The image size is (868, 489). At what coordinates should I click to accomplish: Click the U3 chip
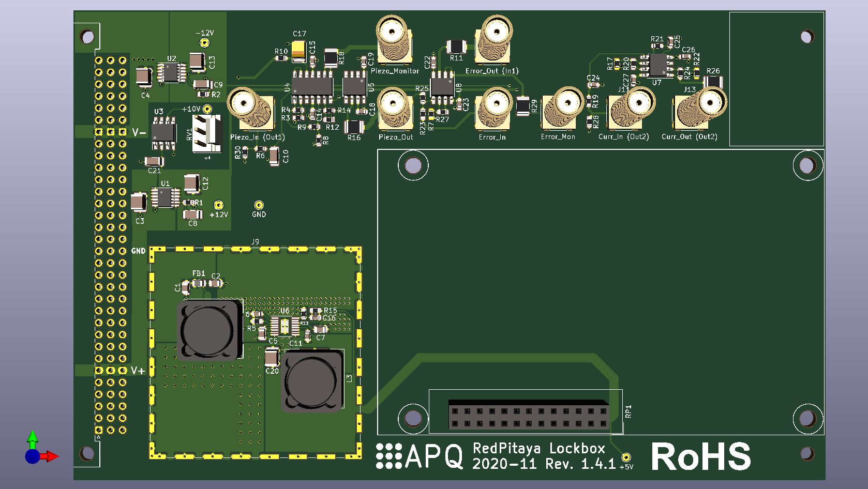[163, 133]
